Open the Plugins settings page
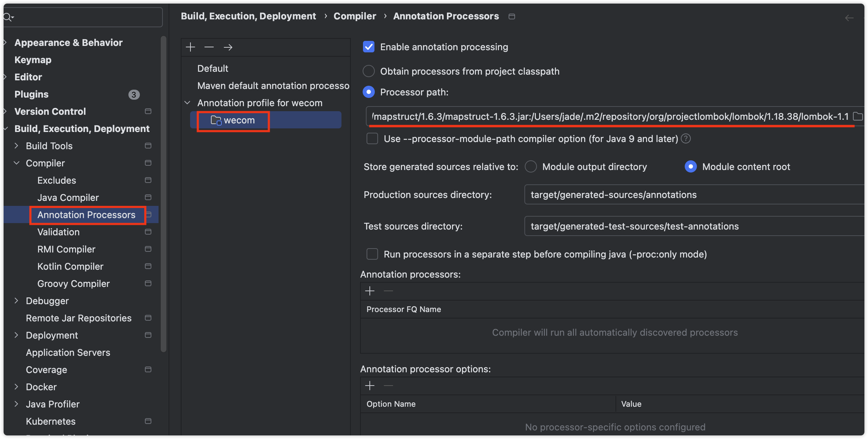 [32, 94]
